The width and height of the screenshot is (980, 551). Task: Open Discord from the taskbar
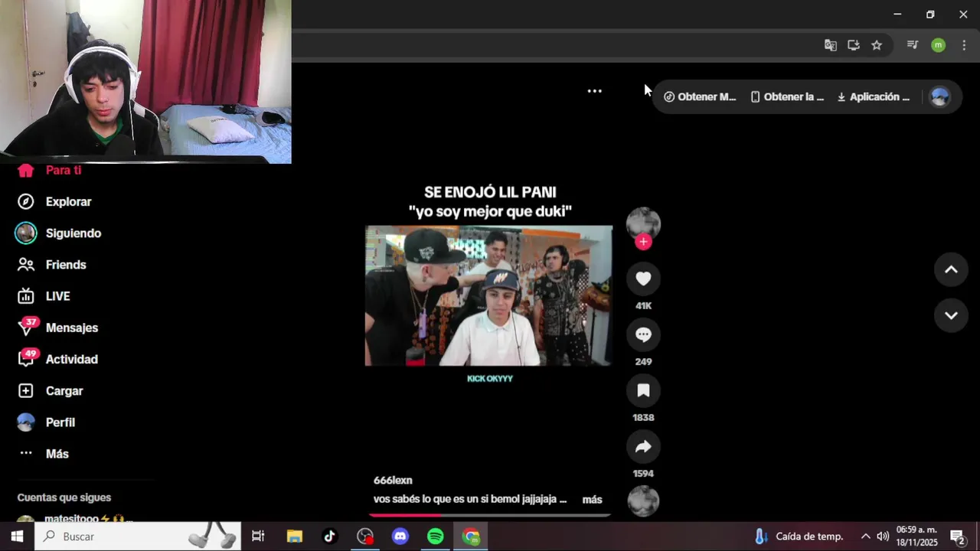(400, 536)
